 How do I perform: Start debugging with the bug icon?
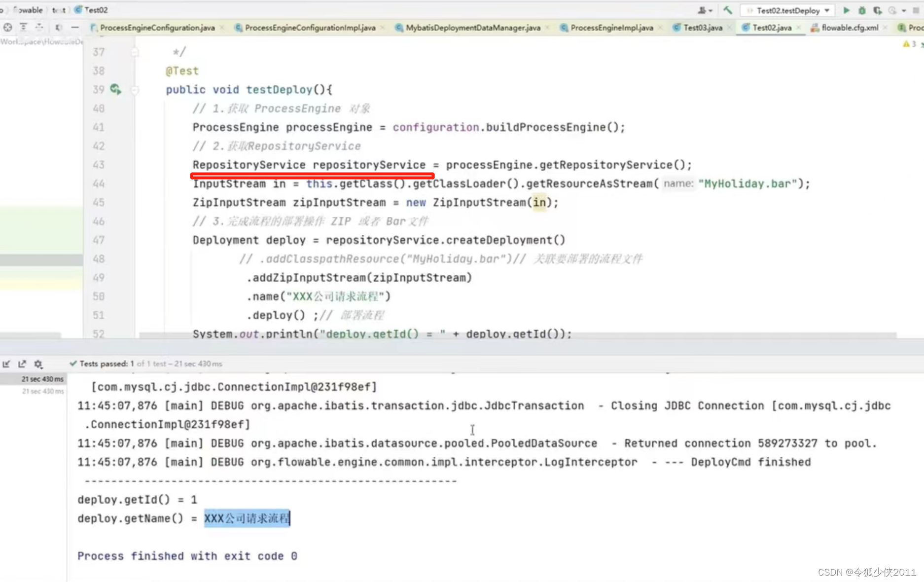click(x=862, y=10)
